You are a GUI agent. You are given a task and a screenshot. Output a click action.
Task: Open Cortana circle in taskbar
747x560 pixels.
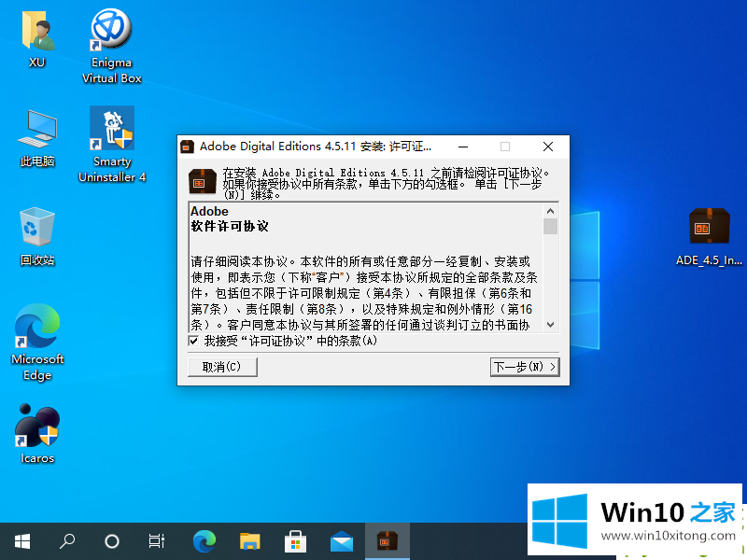click(x=112, y=541)
